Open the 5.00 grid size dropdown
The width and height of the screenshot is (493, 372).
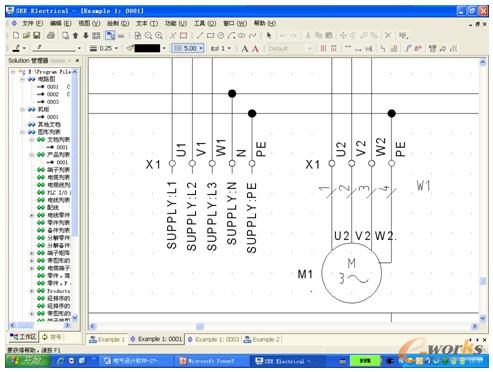188,48
